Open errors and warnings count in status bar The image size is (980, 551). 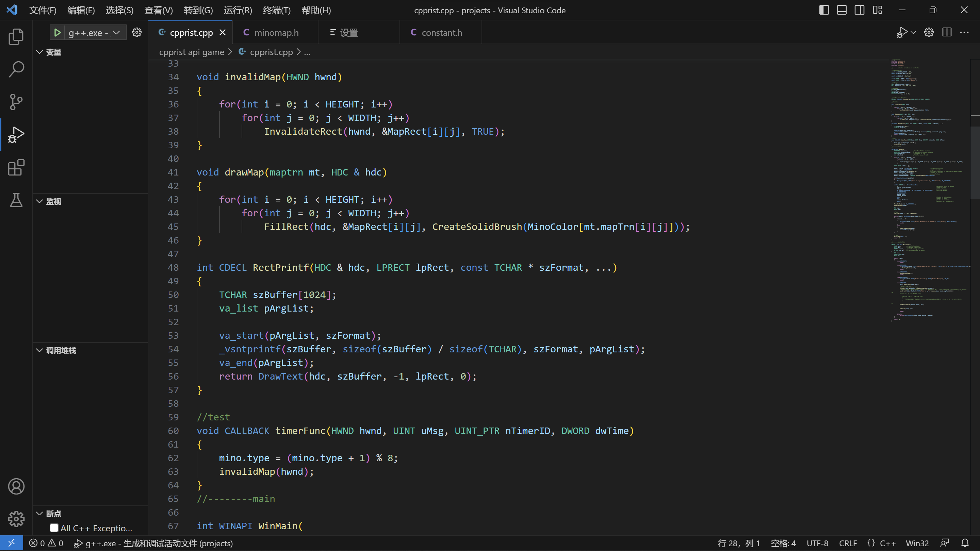[46, 544]
